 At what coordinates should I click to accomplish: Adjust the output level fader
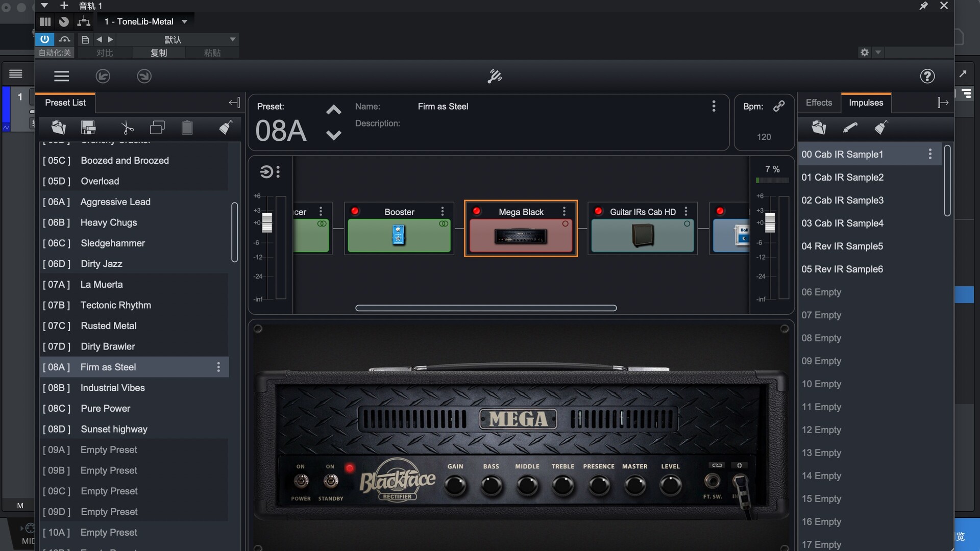770,222
